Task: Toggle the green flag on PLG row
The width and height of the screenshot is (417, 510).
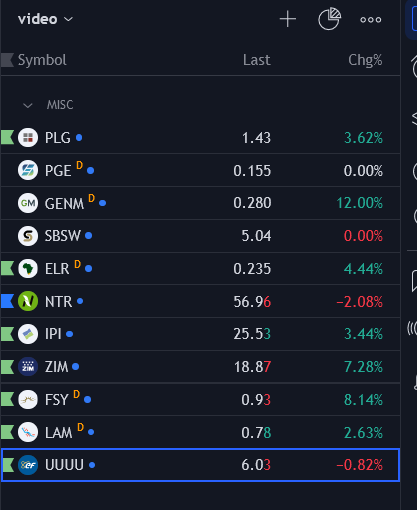Action: [x=7, y=138]
